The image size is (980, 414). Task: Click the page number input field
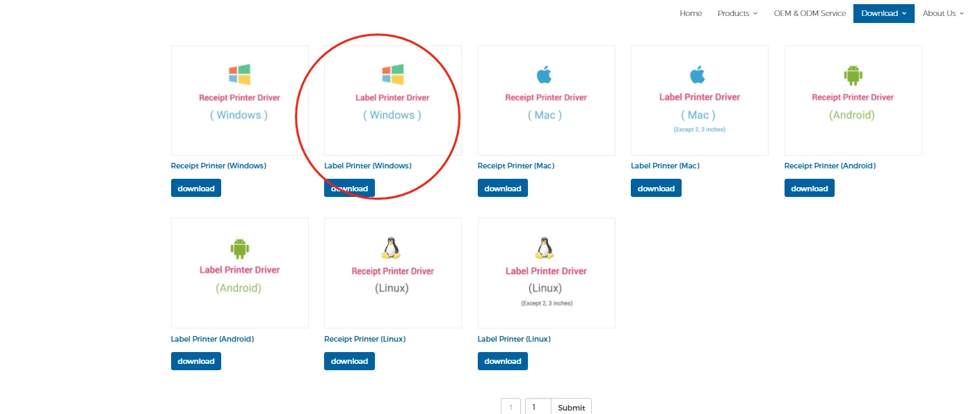[x=538, y=406]
